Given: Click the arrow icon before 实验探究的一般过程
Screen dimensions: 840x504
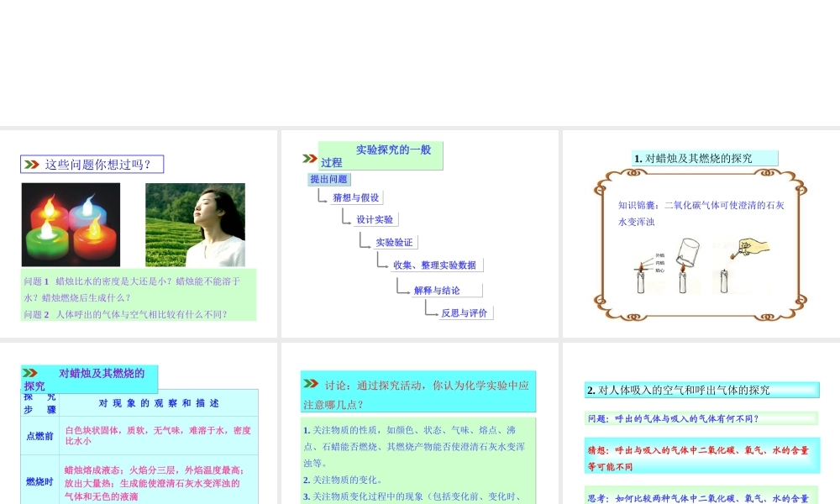Looking at the screenshot, I should (x=310, y=158).
